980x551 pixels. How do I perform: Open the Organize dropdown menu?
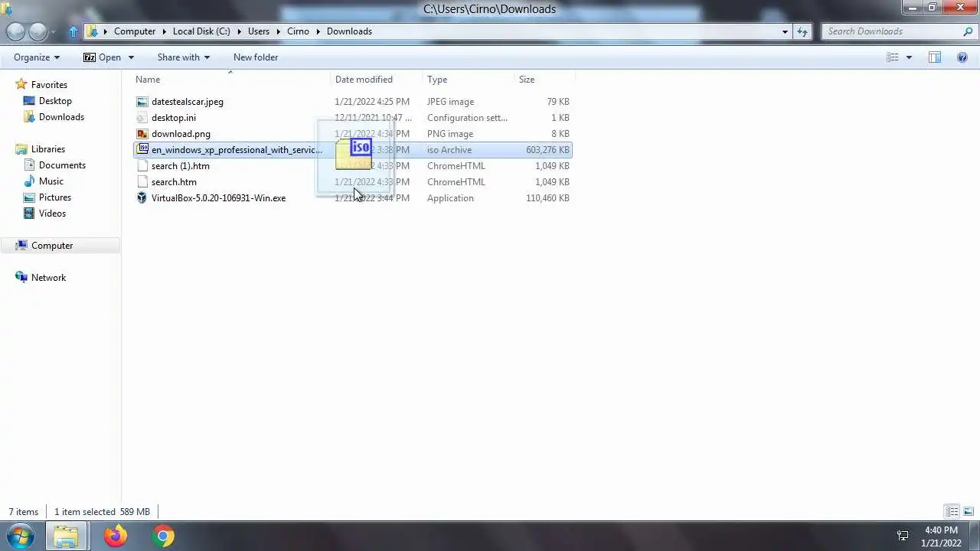tap(37, 57)
